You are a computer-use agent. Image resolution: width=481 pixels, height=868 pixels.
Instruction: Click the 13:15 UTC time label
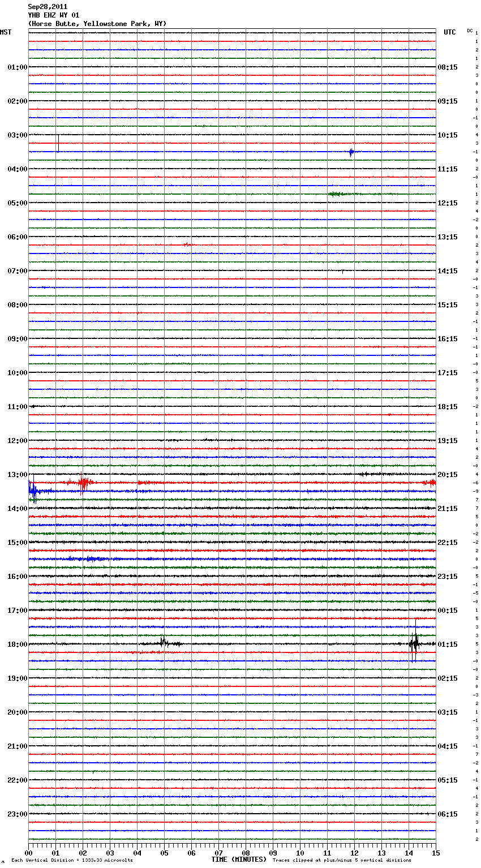pyautogui.click(x=448, y=237)
